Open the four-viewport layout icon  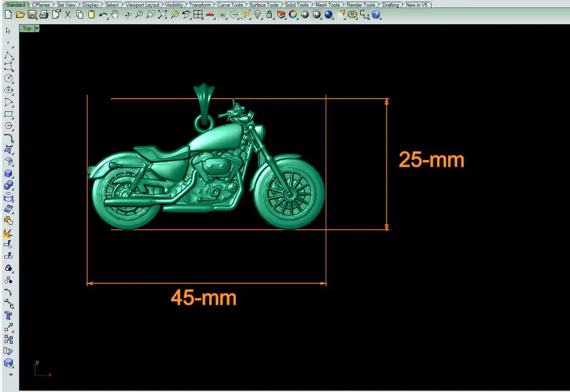[x=198, y=15]
